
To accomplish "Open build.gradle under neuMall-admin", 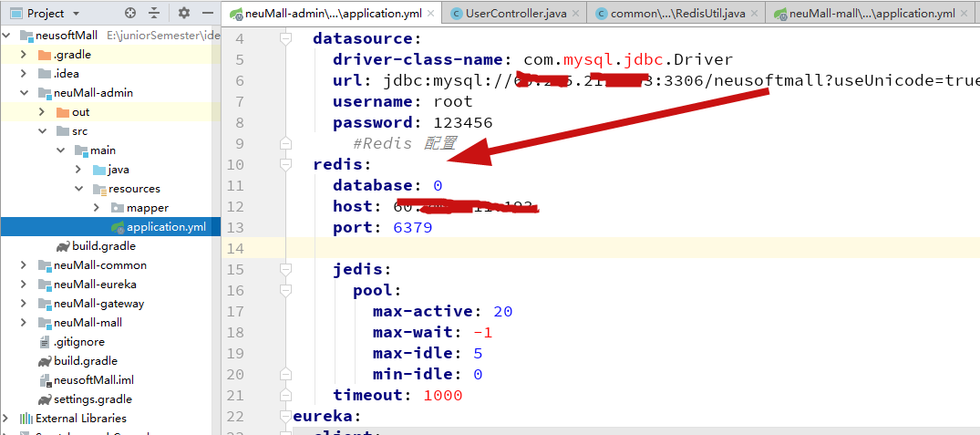I will tap(104, 246).
